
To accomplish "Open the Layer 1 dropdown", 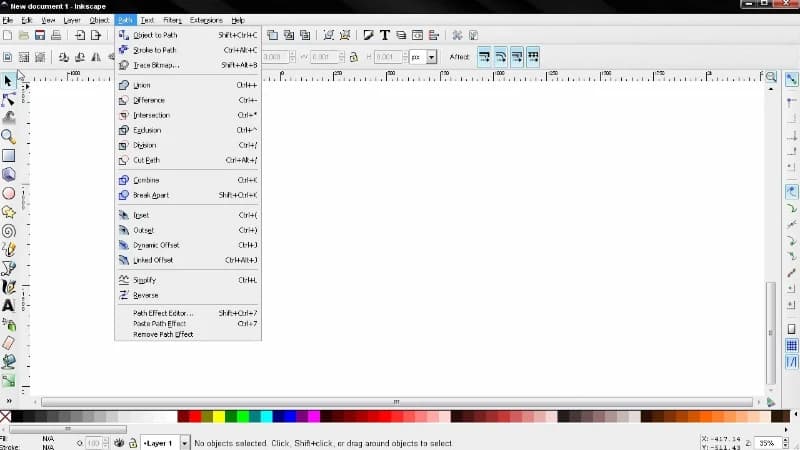I will click(x=184, y=443).
